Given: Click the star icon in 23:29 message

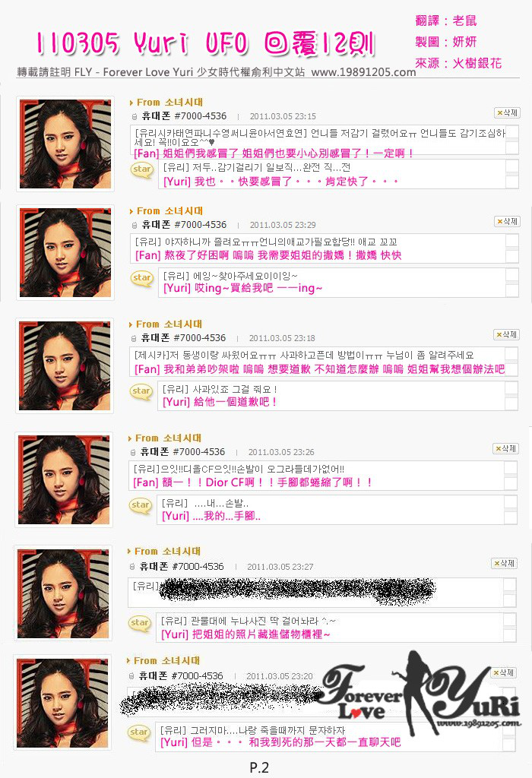Looking at the screenshot, I should click(142, 278).
